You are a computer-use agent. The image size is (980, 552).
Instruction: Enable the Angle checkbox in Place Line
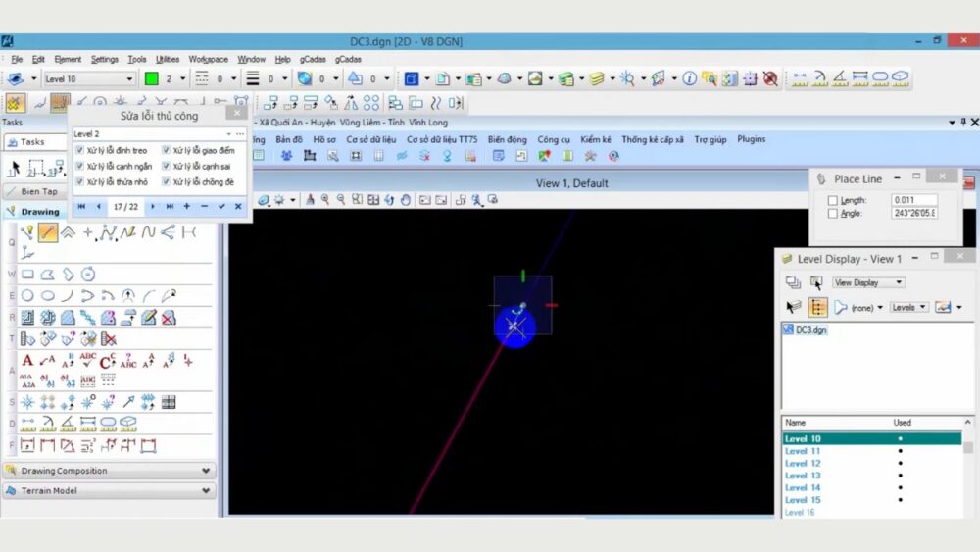pos(833,213)
